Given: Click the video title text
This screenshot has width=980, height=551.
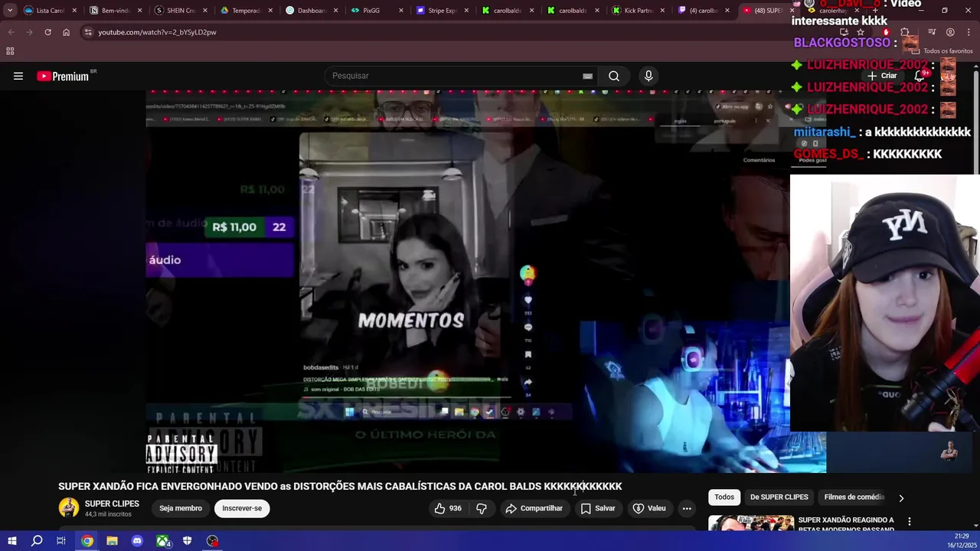Looking at the screenshot, I should pyautogui.click(x=340, y=486).
